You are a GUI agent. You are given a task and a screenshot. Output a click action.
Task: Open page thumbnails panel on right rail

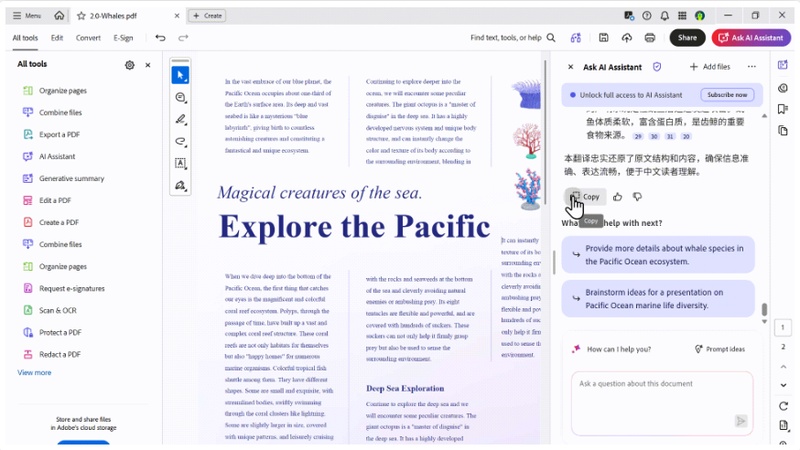[x=783, y=130]
